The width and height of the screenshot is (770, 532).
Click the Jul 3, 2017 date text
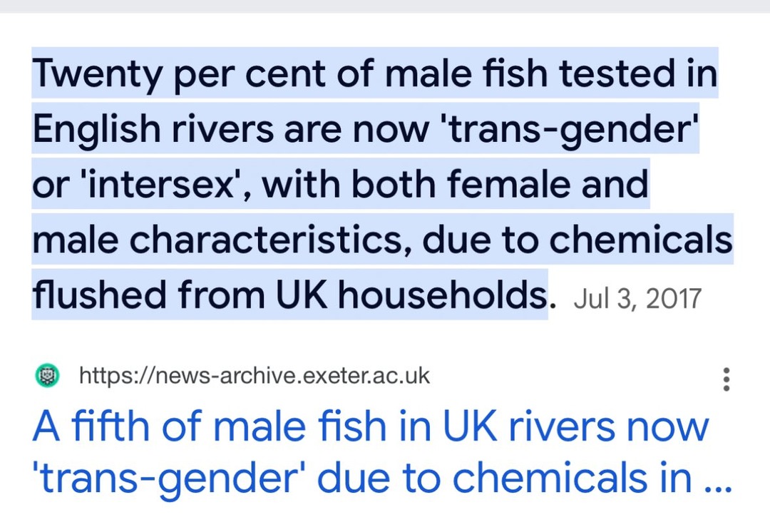[637, 299]
